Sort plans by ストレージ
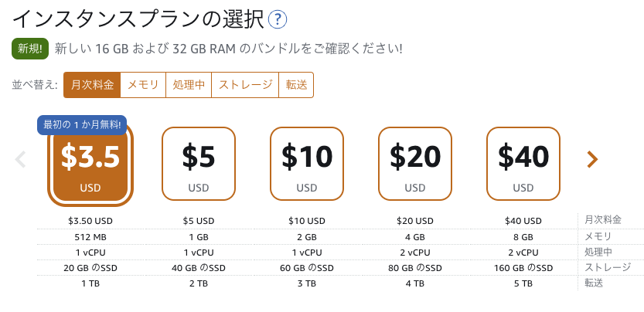Image resolution: width=644 pixels, height=312 pixels. 246,85
